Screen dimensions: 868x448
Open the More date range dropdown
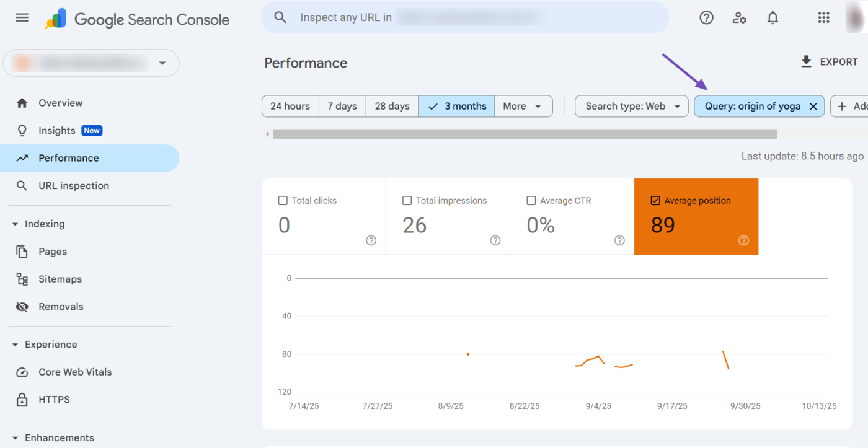523,107
